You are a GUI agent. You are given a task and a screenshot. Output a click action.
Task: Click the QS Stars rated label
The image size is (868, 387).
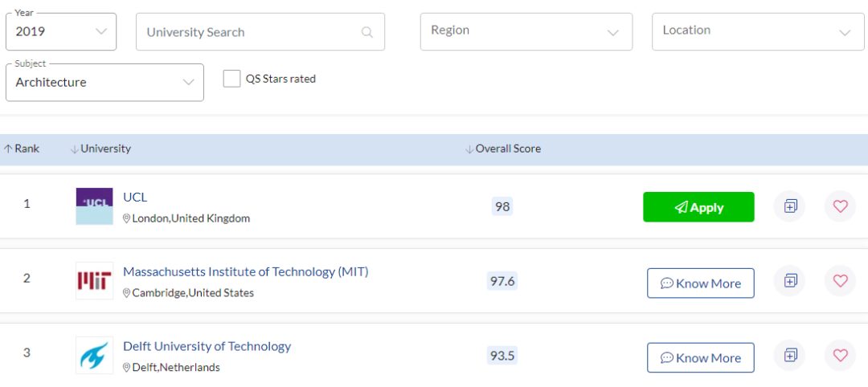tap(280, 79)
